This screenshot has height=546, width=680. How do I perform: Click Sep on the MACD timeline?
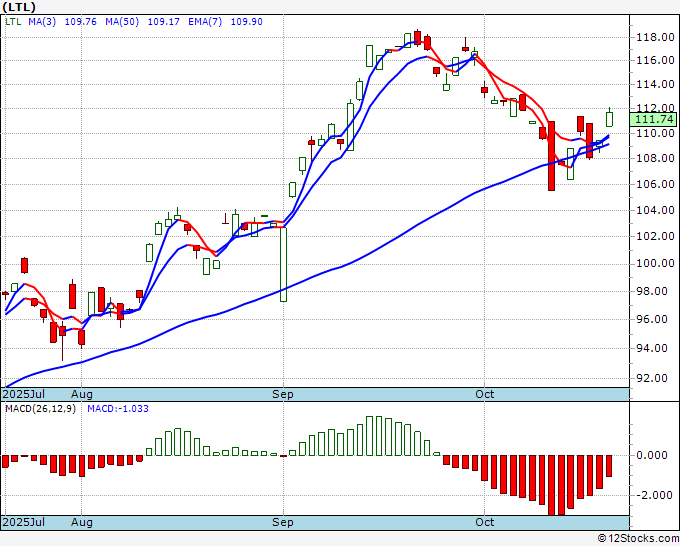(283, 522)
